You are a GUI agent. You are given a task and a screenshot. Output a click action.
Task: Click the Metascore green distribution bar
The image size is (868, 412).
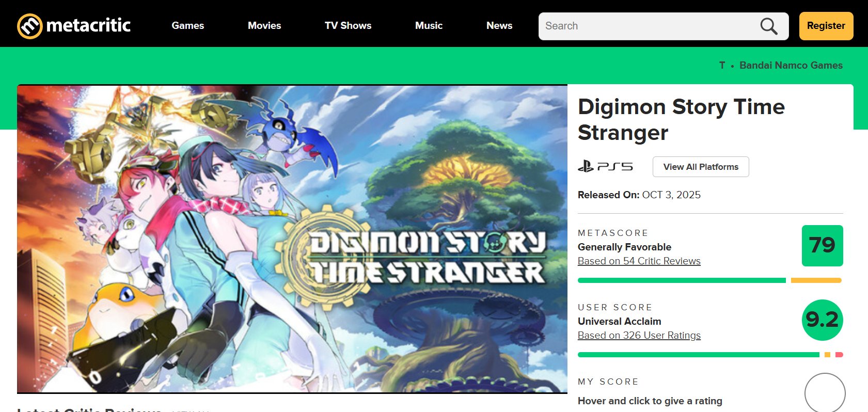pyautogui.click(x=682, y=280)
